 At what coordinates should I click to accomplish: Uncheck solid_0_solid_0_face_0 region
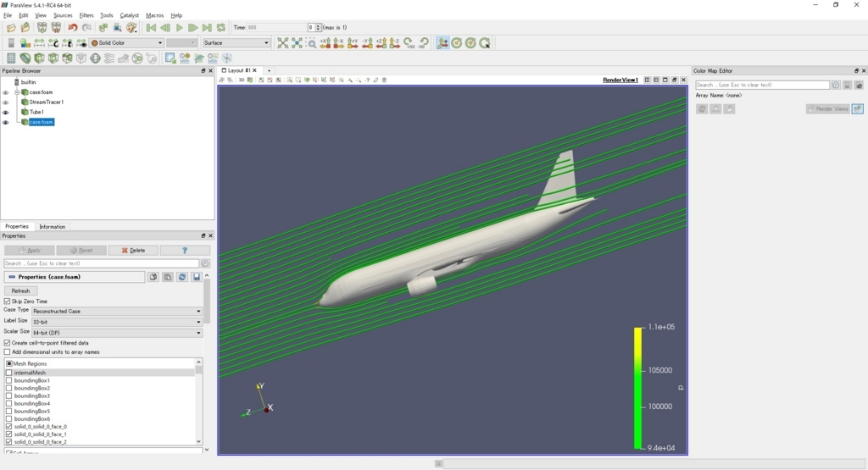click(8, 426)
